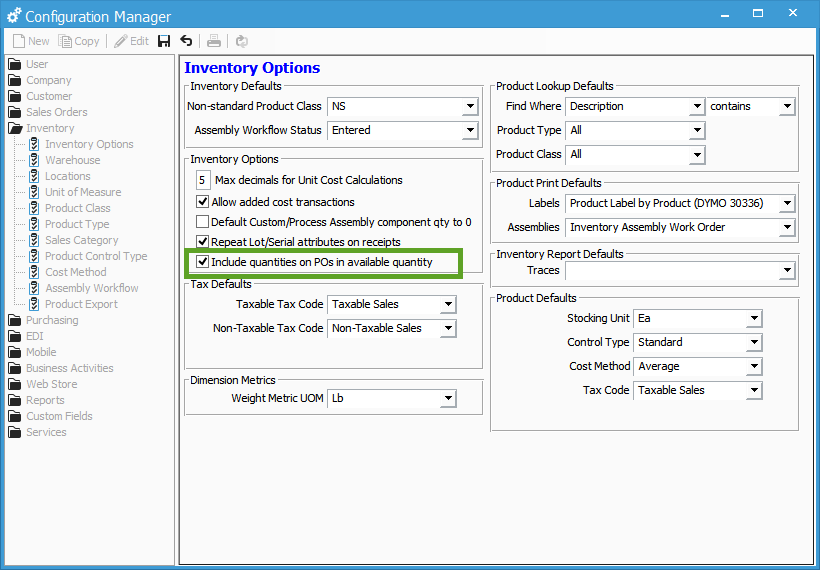Open the Sales Orders folder
This screenshot has height=570, width=820.
click(48, 112)
